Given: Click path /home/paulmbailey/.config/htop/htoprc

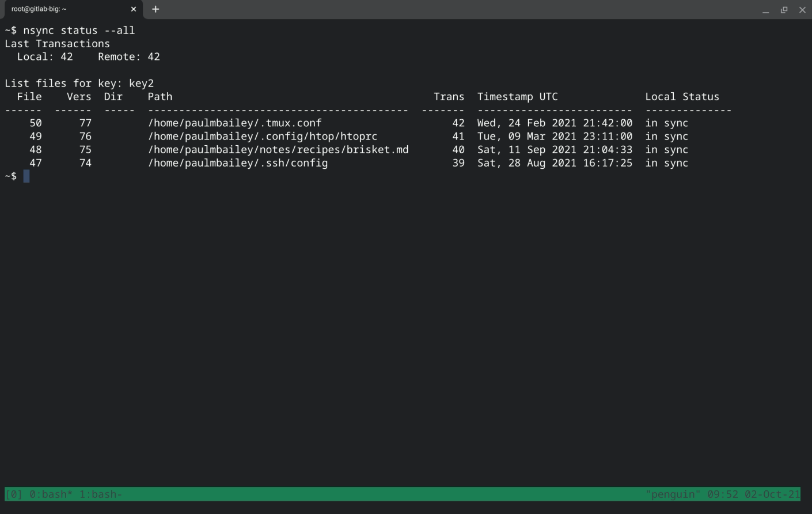Looking at the screenshot, I should point(263,137).
